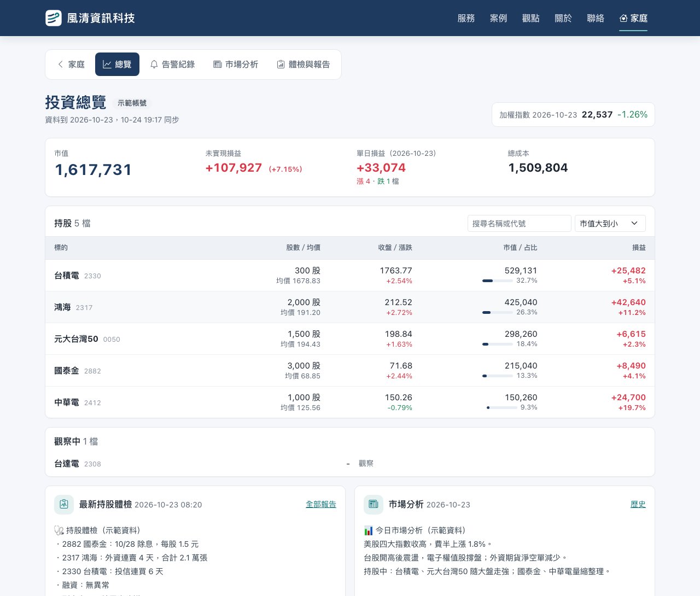Switch to the 體檢與報告 tab
This screenshot has height=596, width=700.
click(x=304, y=65)
